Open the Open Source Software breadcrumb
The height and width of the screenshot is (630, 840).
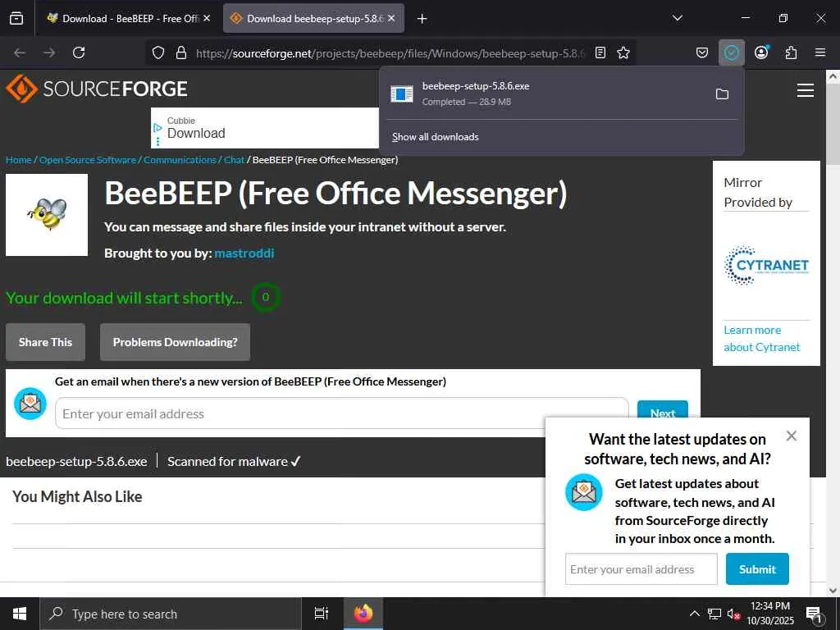point(87,160)
